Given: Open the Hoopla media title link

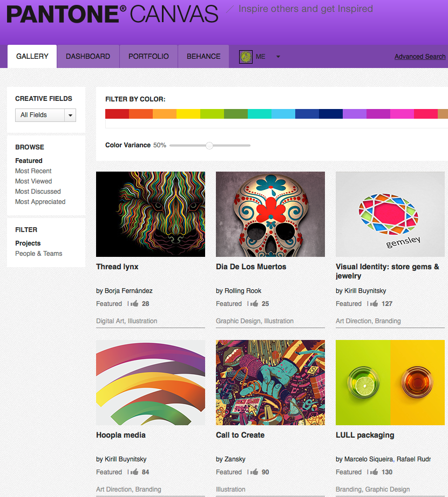Looking at the screenshot, I should coord(121,435).
